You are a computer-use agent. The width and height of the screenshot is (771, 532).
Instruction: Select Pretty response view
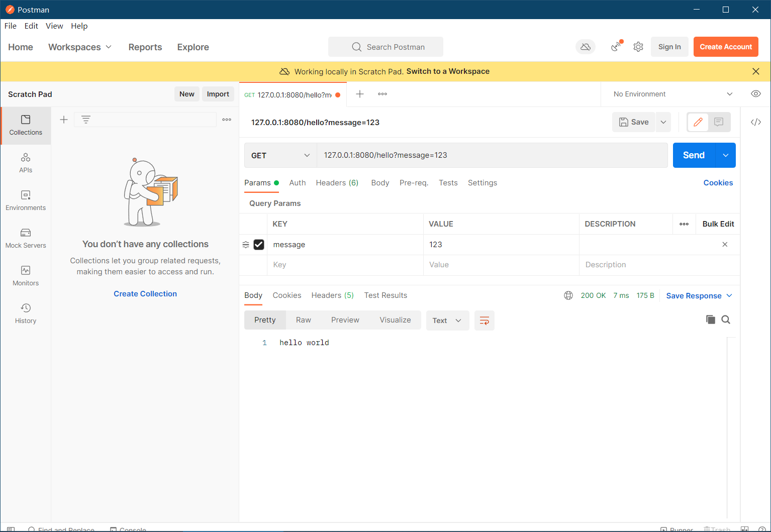pyautogui.click(x=265, y=320)
